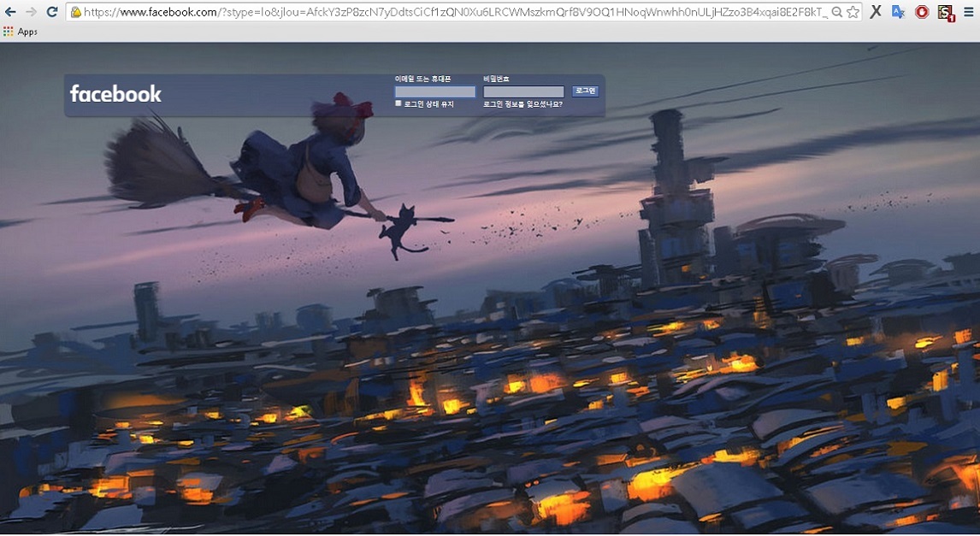Open the zoom magnifier icon in address bar
Viewport: 980px width, 536px height.
[x=837, y=12]
